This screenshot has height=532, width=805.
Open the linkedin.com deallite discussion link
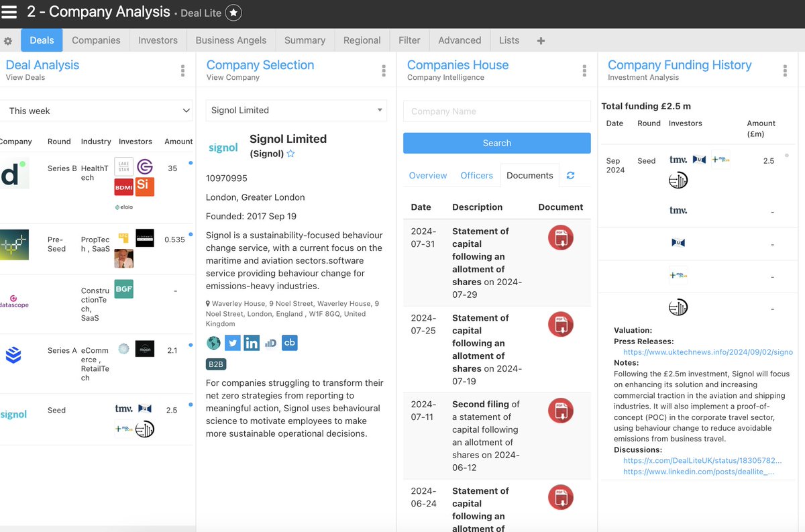[699, 472]
